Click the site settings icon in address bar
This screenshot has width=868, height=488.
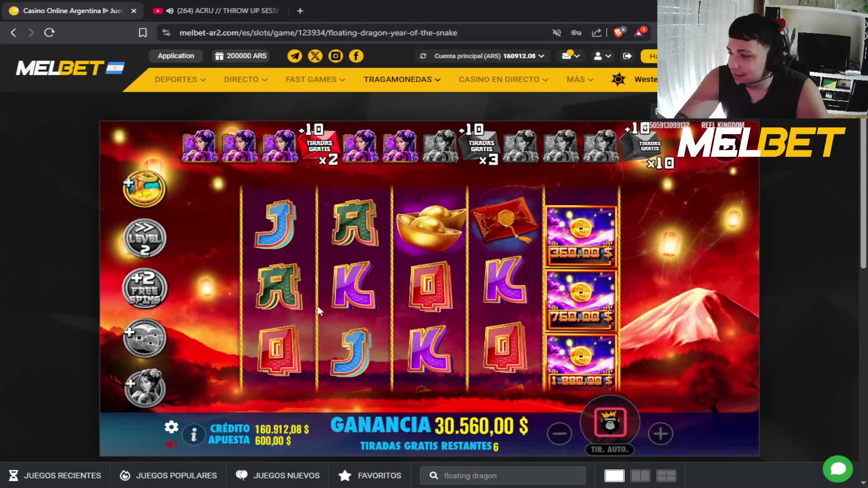[x=166, y=33]
